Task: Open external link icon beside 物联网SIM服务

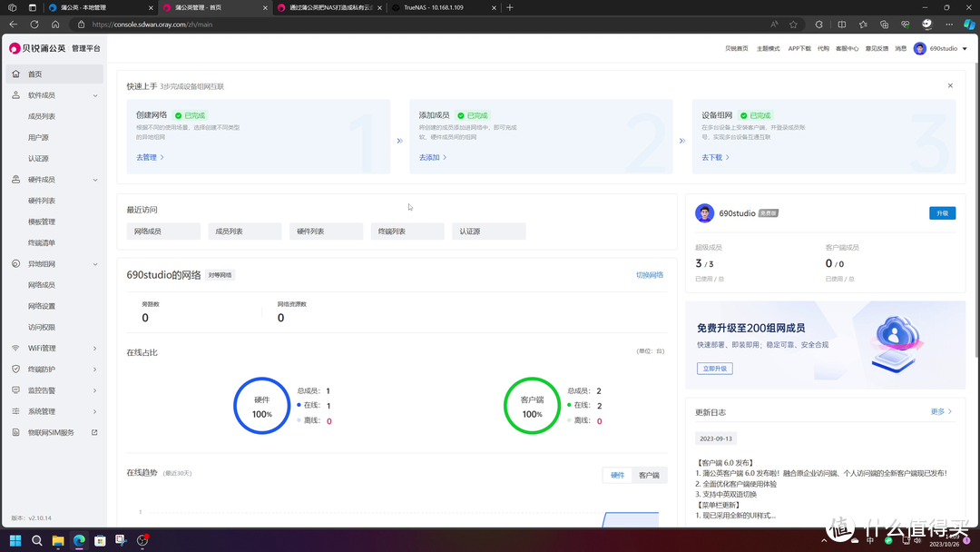Action: click(x=94, y=433)
